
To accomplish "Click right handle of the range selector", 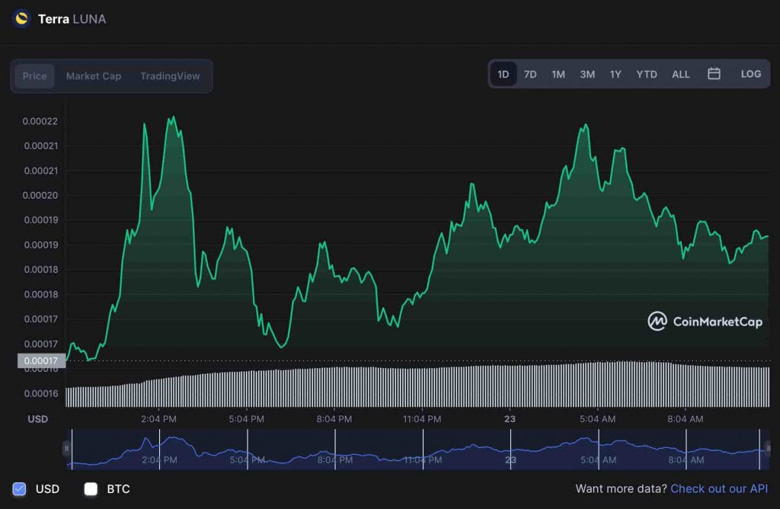I will point(766,449).
